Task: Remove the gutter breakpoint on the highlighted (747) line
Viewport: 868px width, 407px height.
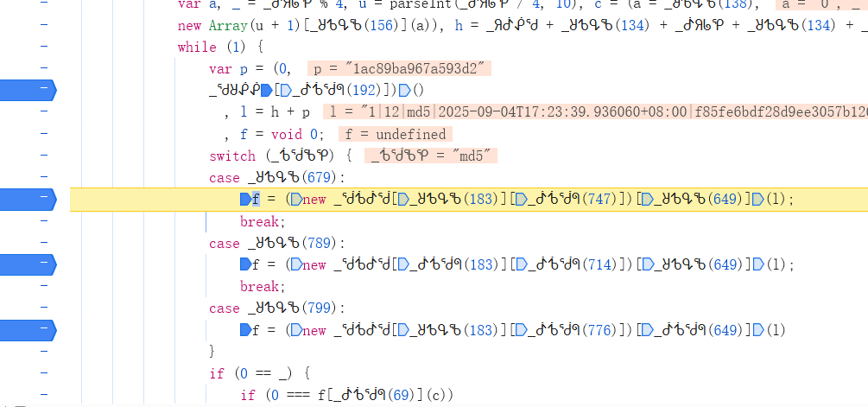Action: [x=28, y=200]
